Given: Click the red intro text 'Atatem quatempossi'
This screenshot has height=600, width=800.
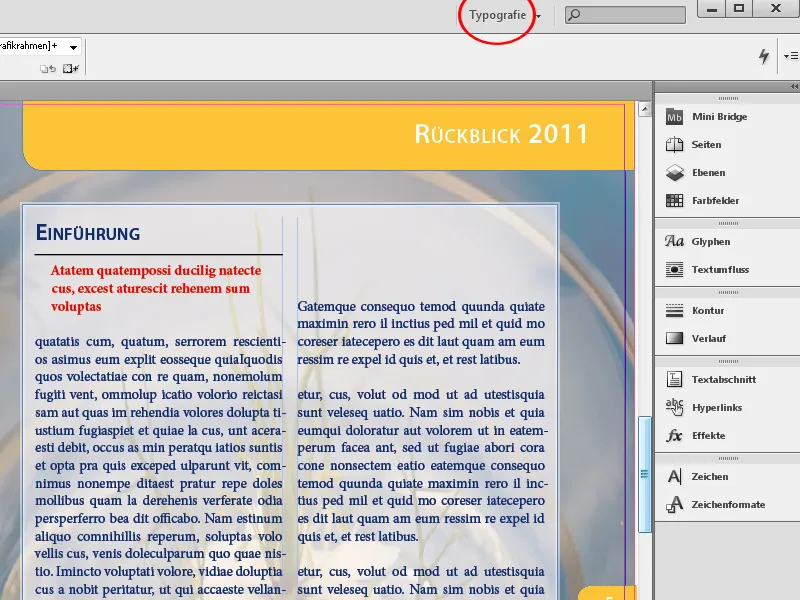Looking at the screenshot, I should (x=156, y=288).
